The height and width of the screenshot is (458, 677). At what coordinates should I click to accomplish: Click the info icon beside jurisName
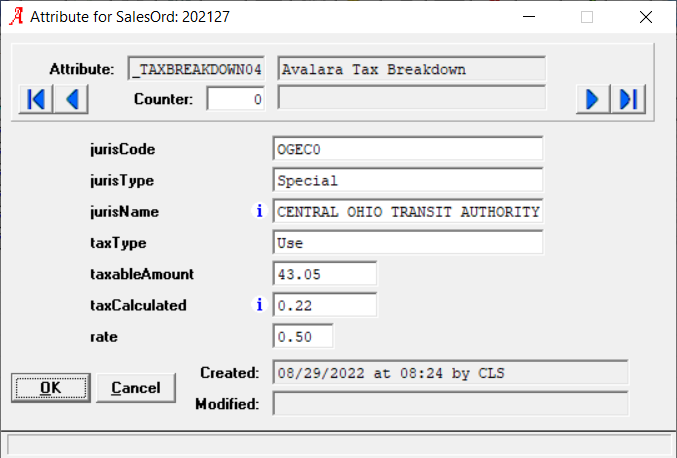[259, 211]
